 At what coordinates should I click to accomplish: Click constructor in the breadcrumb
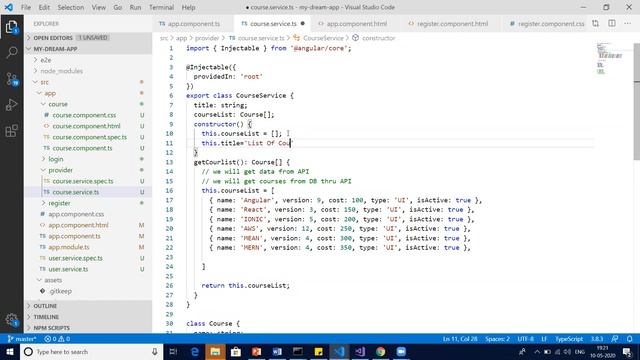coord(379,38)
